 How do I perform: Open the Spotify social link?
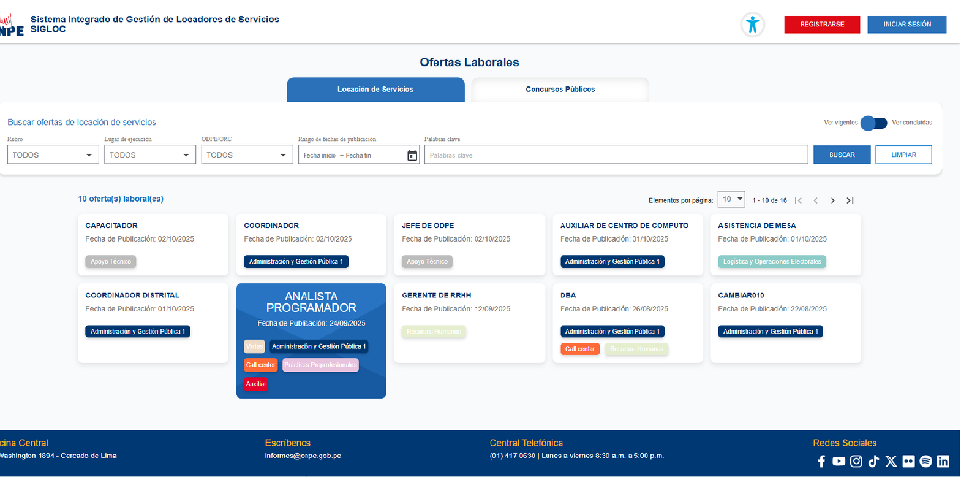[925, 461]
